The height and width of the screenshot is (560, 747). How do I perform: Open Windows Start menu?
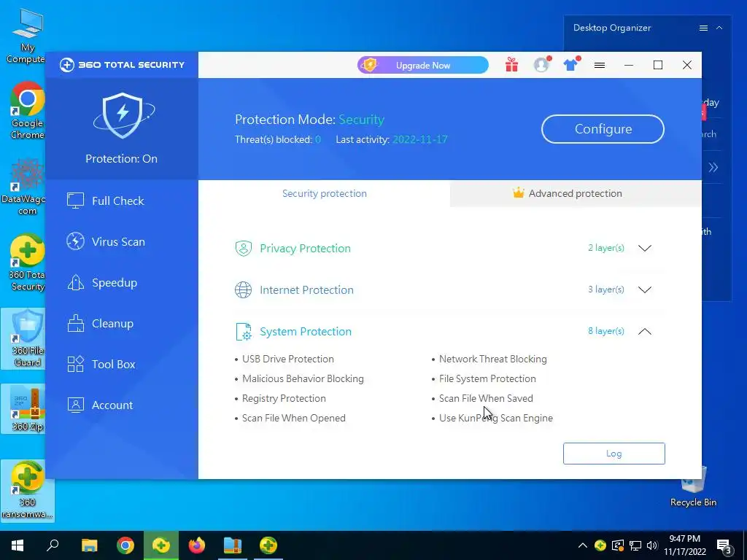[18, 545]
